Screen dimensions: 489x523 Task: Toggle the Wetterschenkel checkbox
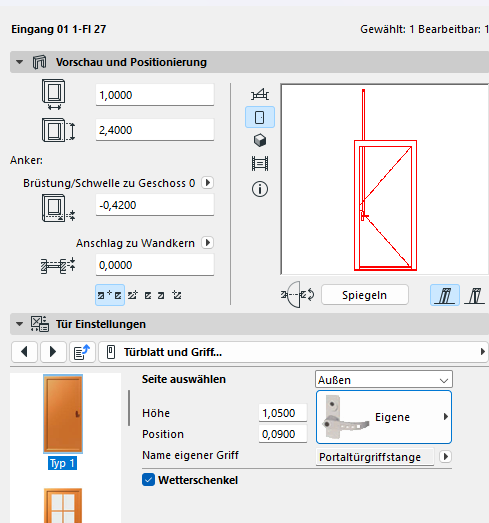point(148,480)
